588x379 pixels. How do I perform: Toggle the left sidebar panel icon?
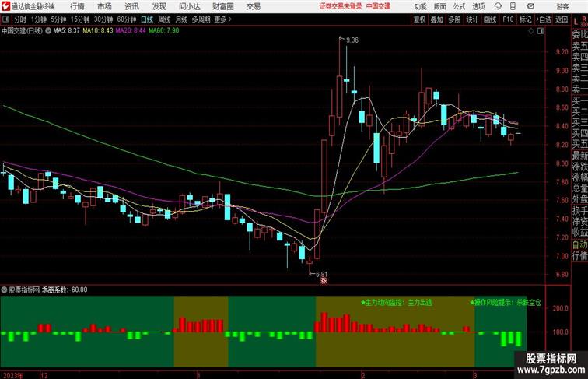coord(5,19)
